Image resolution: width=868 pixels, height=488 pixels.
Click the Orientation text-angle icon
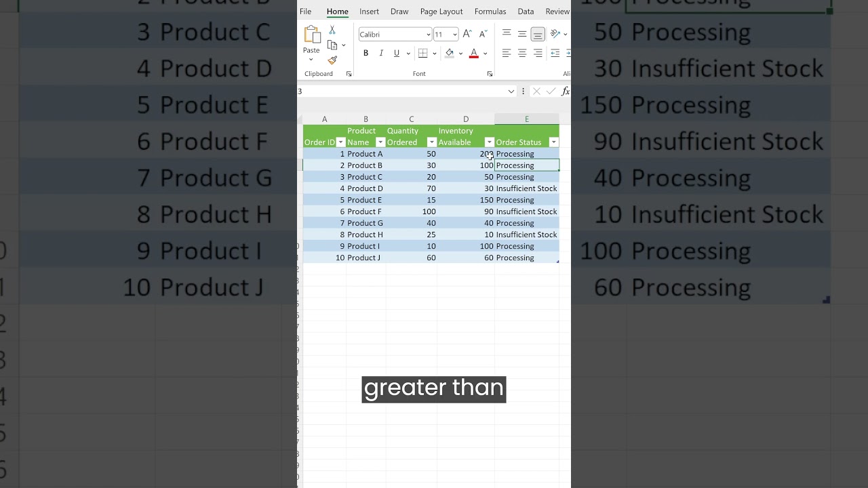pos(555,34)
